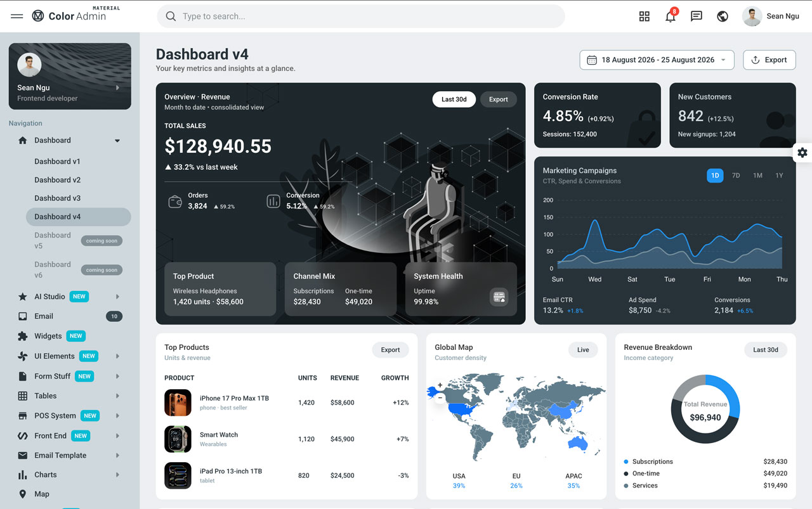Click the Charts bar icon in sidebar

[x=23, y=475]
